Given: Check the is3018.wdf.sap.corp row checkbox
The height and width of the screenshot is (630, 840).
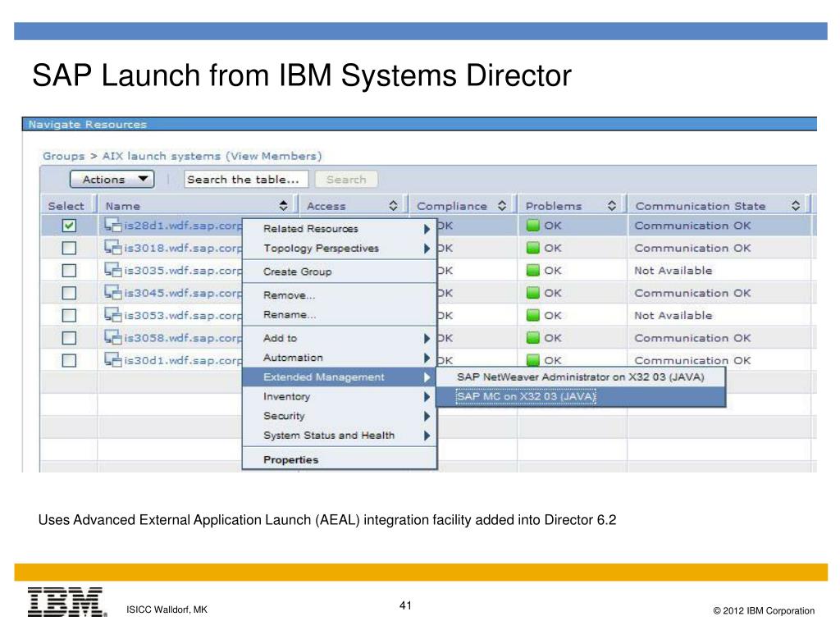Looking at the screenshot, I should (69, 248).
